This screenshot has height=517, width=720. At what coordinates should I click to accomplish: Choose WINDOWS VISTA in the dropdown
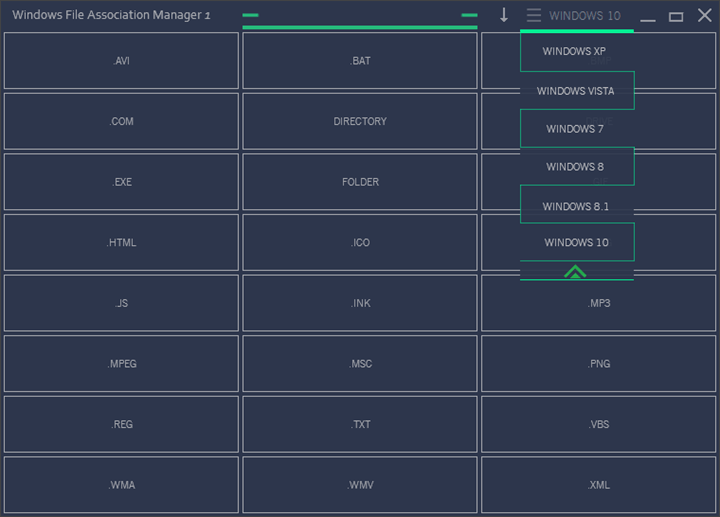tap(577, 90)
